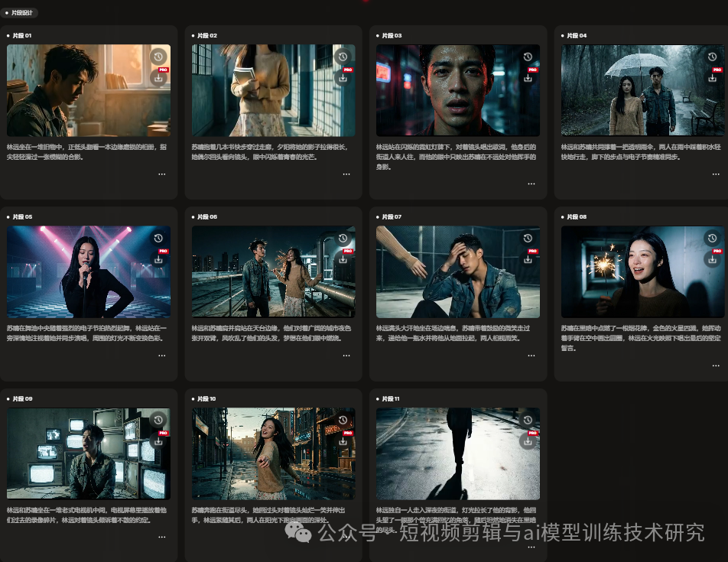This screenshot has height=562, width=728.
Task: Open version history for 片段 04
Action: (x=712, y=57)
